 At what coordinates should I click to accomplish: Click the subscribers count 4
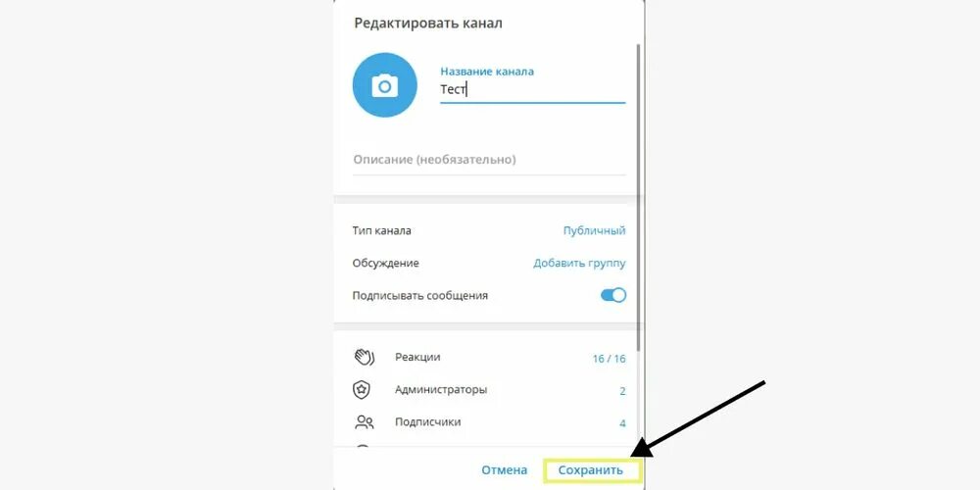coord(622,423)
